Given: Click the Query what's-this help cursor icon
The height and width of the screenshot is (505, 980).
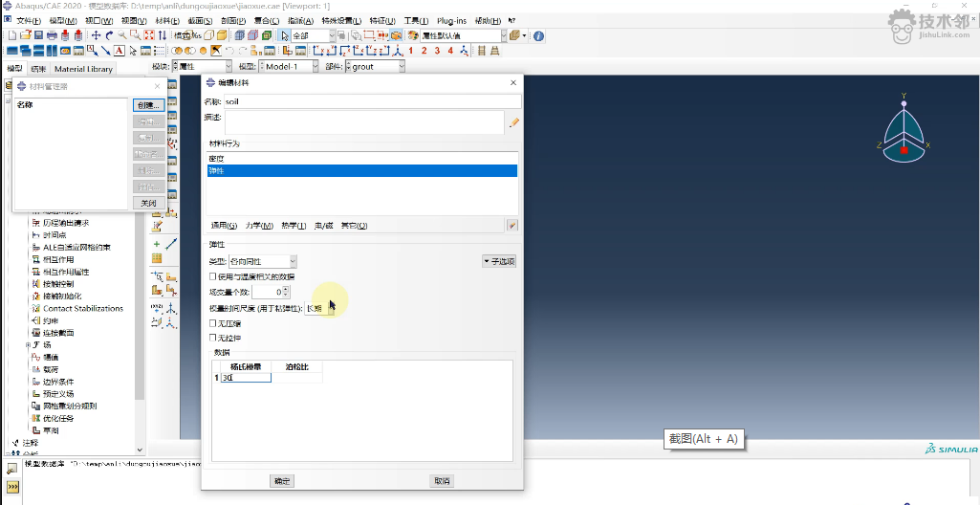Looking at the screenshot, I should [x=512, y=21].
